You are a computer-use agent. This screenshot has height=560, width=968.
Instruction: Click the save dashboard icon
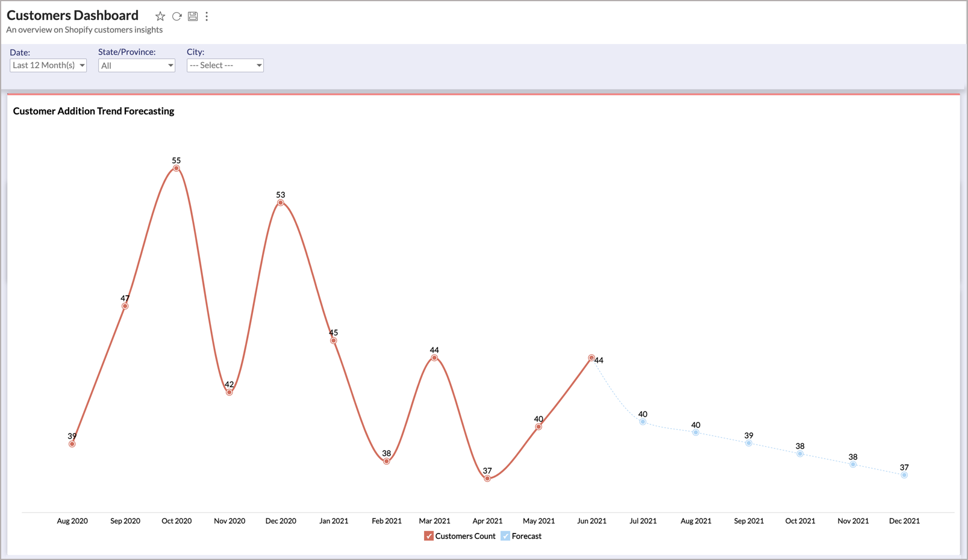(193, 16)
